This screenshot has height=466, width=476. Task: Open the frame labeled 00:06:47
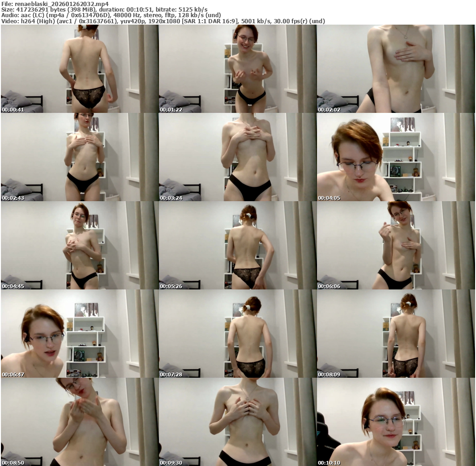pyautogui.click(x=79, y=334)
